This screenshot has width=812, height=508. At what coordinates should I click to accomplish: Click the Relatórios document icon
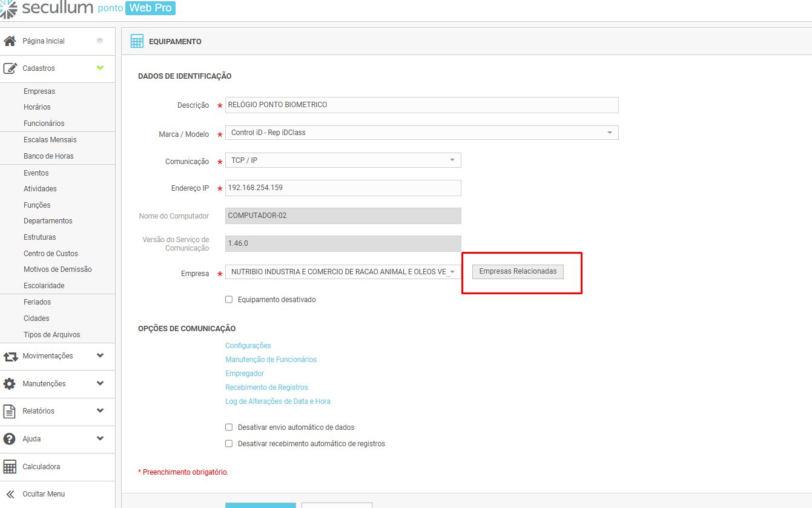[10, 411]
